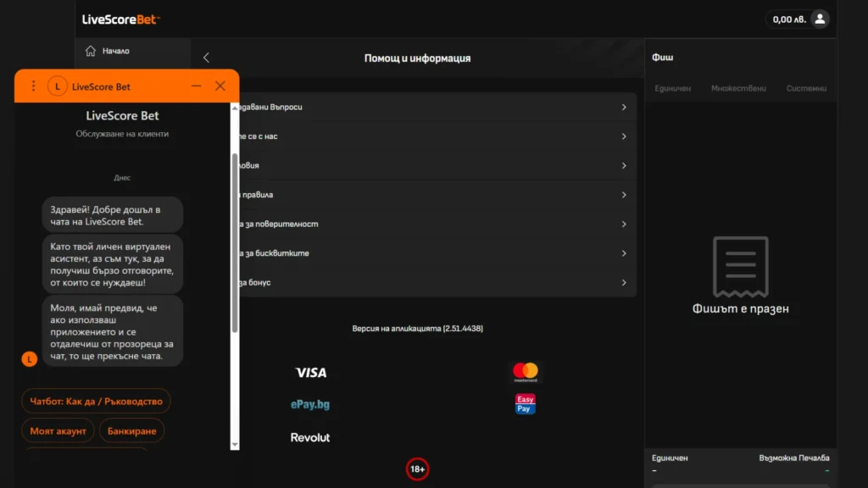The height and width of the screenshot is (488, 868).
Task: Close the LiveScore Bet chat window
Action: pos(220,86)
